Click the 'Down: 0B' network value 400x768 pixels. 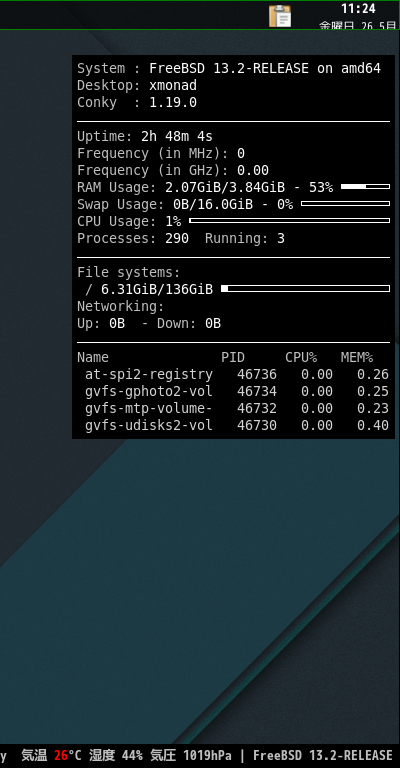pyautogui.click(x=189, y=324)
